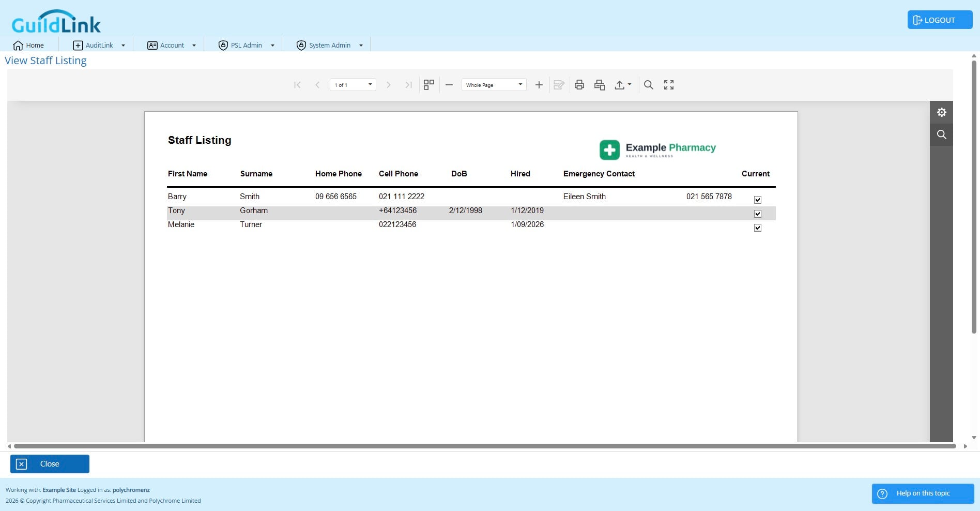
Task: Go to first page of report
Action: click(x=297, y=85)
